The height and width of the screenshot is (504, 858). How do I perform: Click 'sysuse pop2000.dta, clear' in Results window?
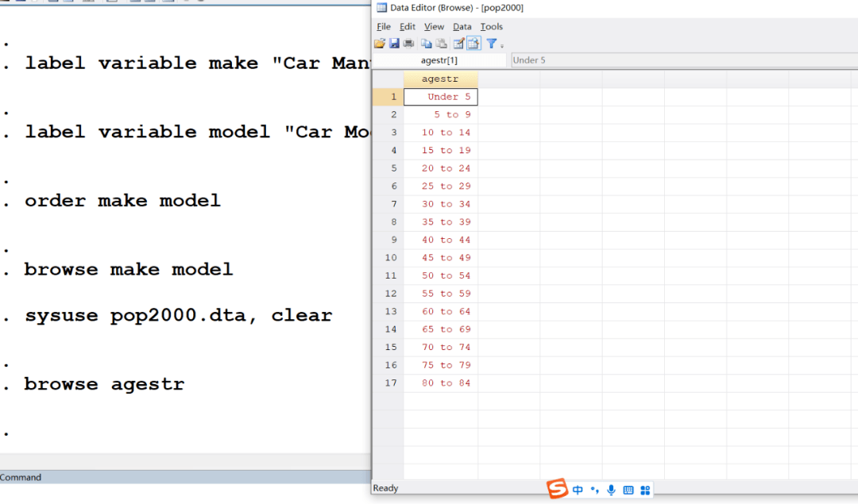point(179,315)
